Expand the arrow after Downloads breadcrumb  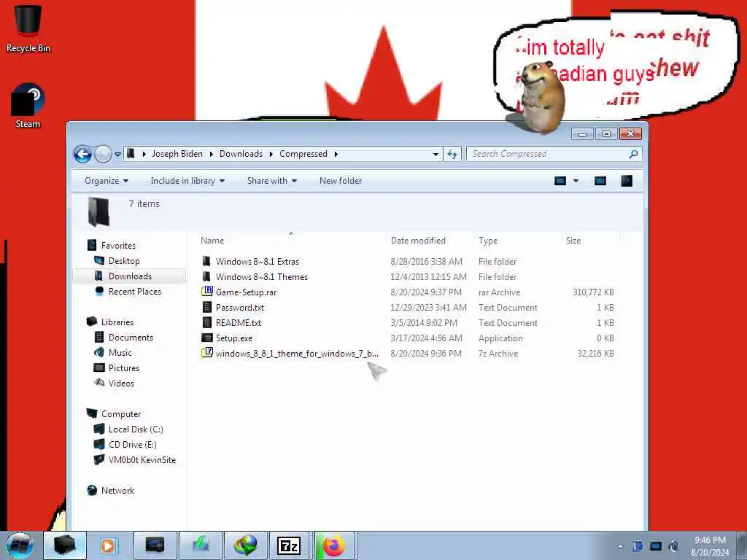tap(271, 154)
